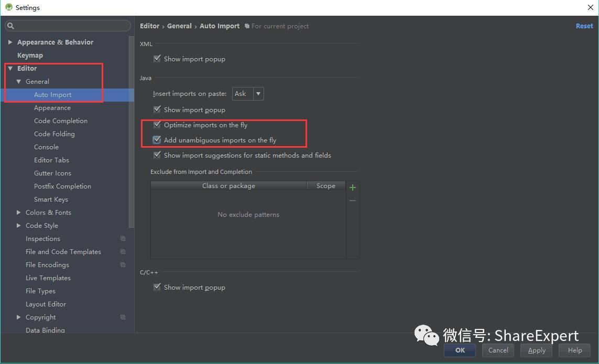Open Appearance under General
599x364 pixels.
tap(52, 108)
